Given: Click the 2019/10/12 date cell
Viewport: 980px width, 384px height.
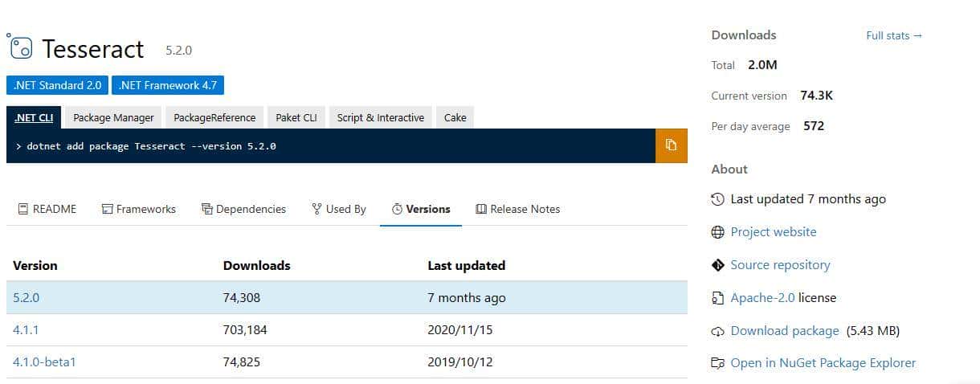Looking at the screenshot, I should tap(460, 362).
